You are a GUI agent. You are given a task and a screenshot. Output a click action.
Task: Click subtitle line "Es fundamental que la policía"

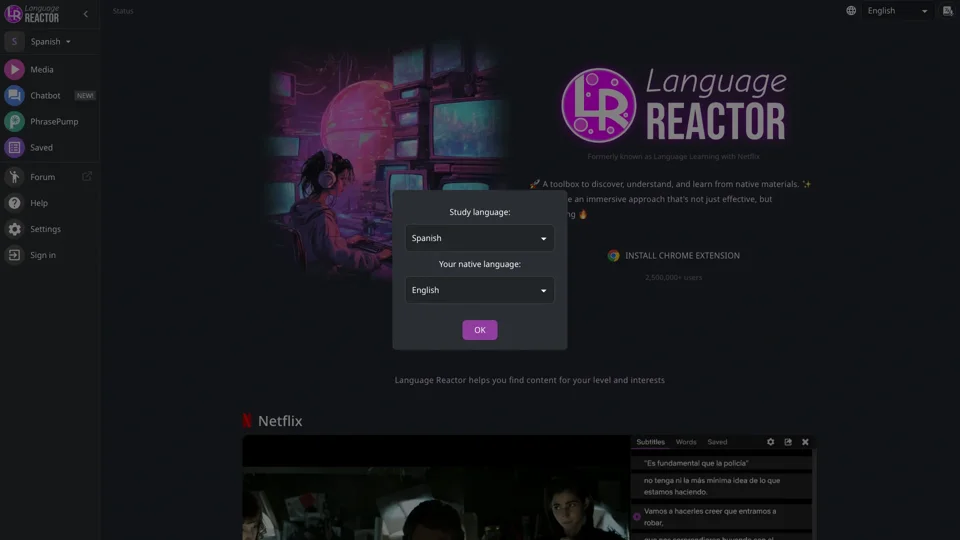(721, 463)
